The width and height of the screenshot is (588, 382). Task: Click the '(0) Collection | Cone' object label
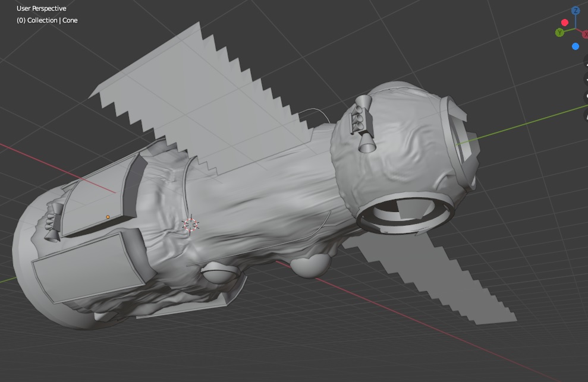[x=47, y=20]
